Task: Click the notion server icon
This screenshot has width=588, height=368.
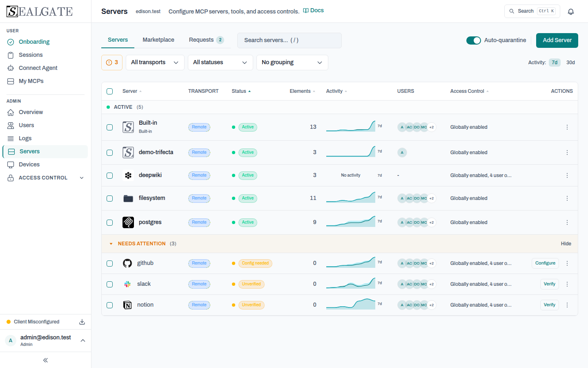Action: (127, 305)
